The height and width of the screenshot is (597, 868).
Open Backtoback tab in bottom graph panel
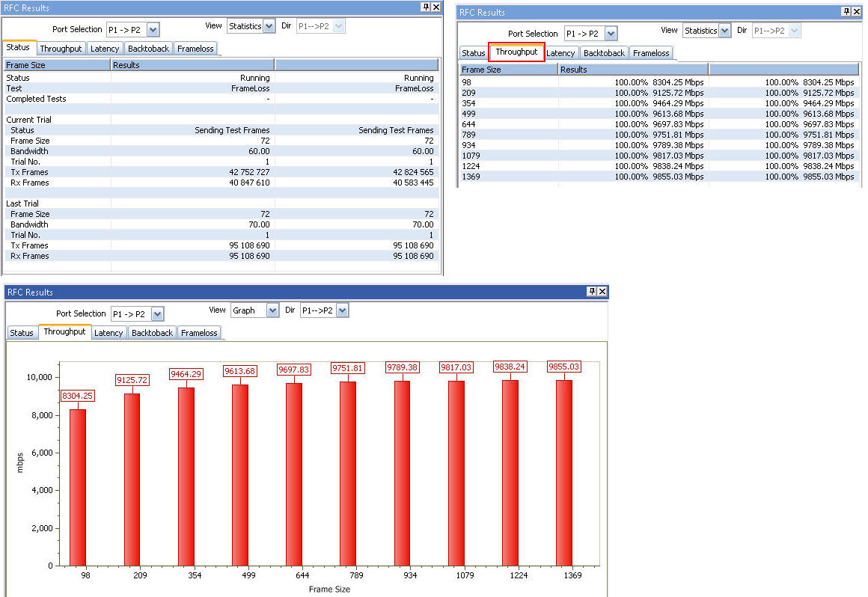tap(152, 333)
